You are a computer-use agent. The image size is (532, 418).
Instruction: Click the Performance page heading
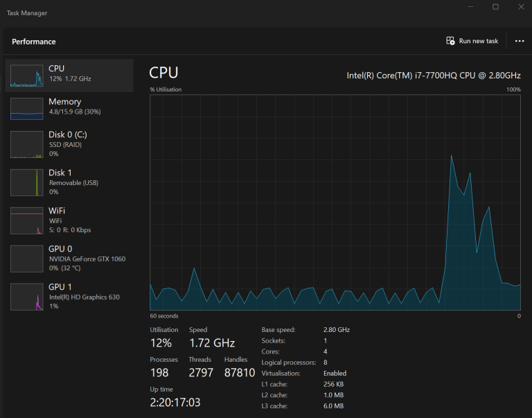coord(34,42)
